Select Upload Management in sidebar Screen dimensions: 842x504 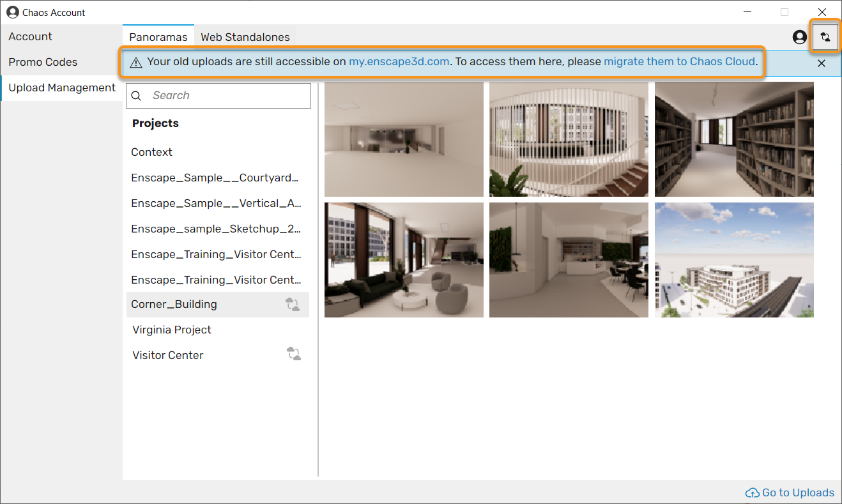pos(61,88)
